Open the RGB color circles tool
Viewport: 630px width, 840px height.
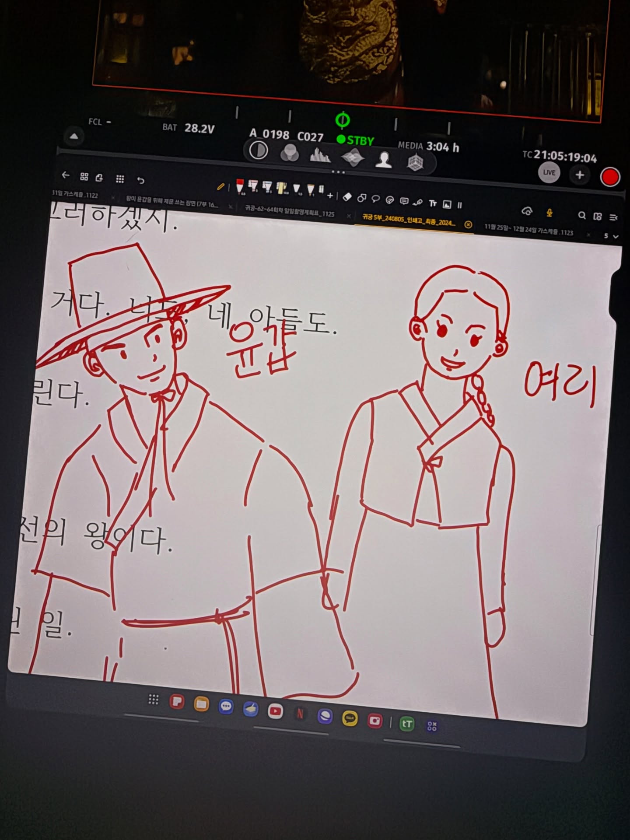pyautogui.click(x=289, y=153)
